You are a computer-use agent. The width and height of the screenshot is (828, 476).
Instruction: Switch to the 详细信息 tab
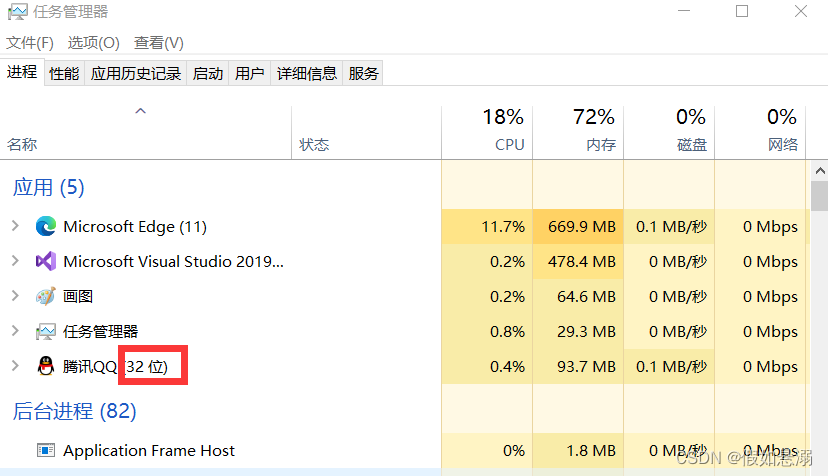tap(307, 73)
